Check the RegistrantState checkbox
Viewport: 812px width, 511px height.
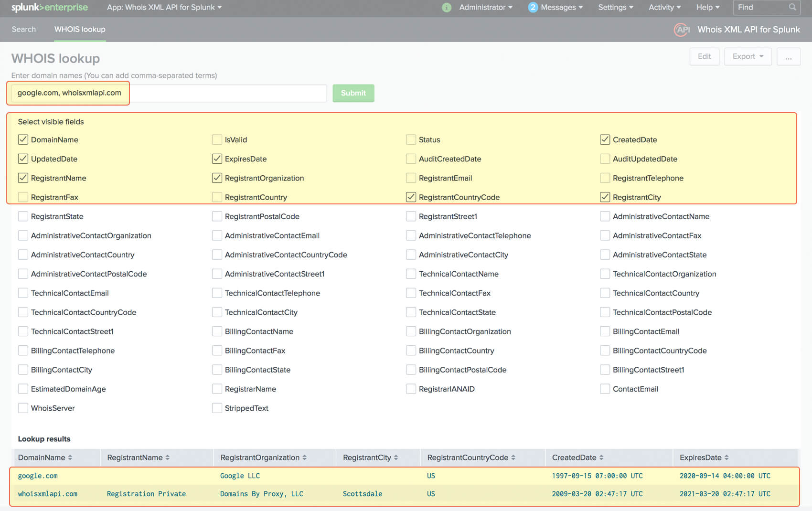23,216
